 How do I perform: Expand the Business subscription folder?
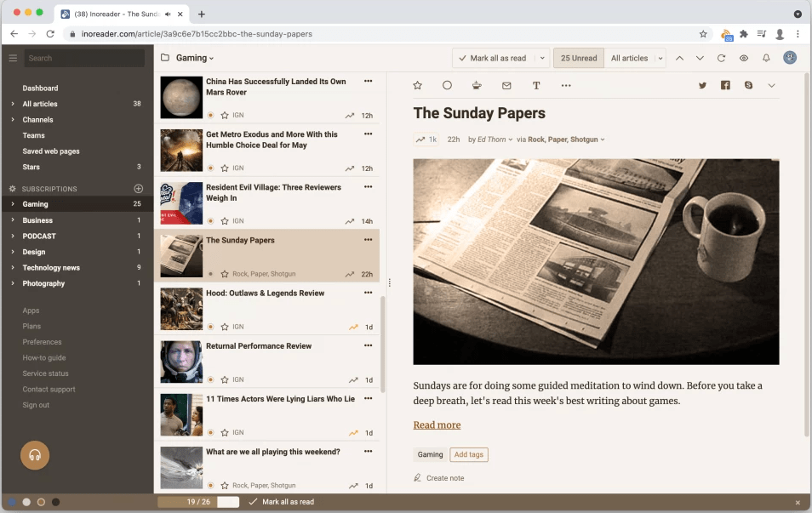point(13,220)
